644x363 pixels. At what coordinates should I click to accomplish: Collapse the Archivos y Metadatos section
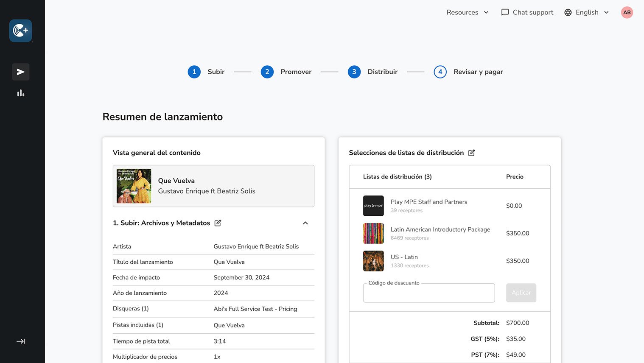point(305,223)
